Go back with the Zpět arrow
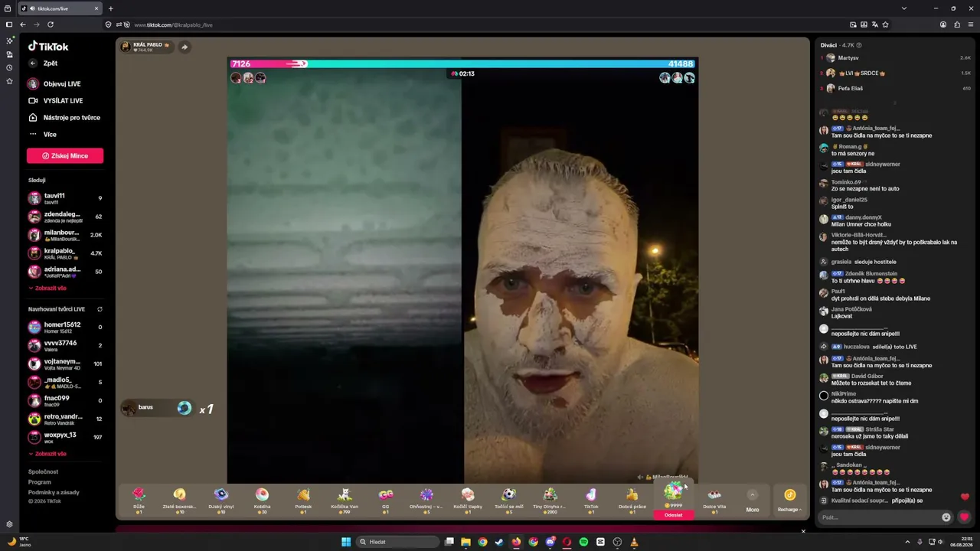The height and width of the screenshot is (551, 980). pyautogui.click(x=33, y=64)
